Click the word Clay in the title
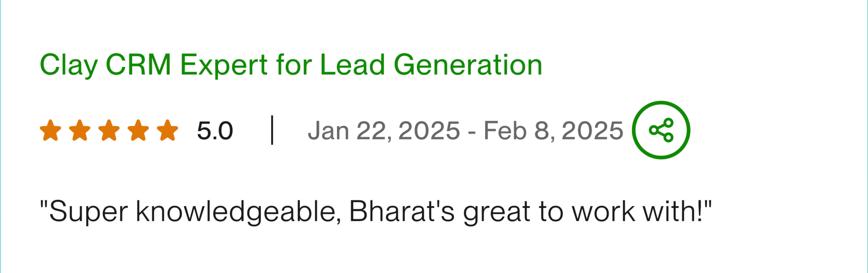Screen dimensions: 868x273 click(x=69, y=65)
